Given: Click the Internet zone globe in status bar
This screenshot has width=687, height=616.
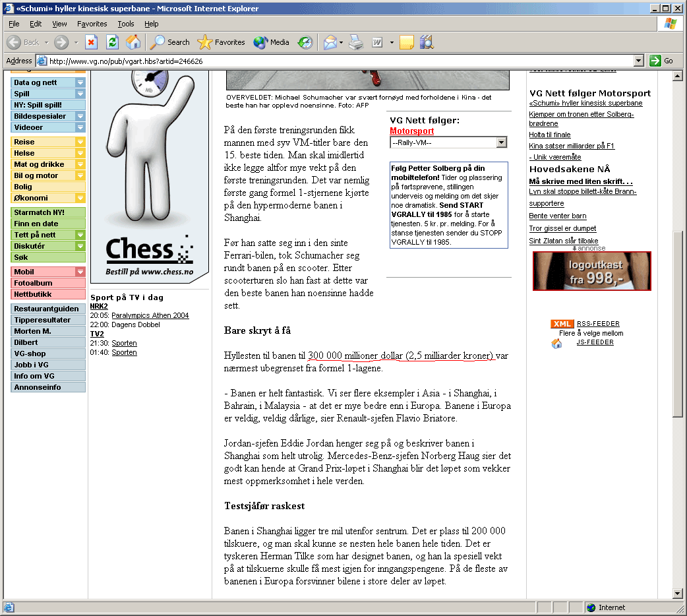Looking at the screenshot, I should pyautogui.click(x=591, y=607).
